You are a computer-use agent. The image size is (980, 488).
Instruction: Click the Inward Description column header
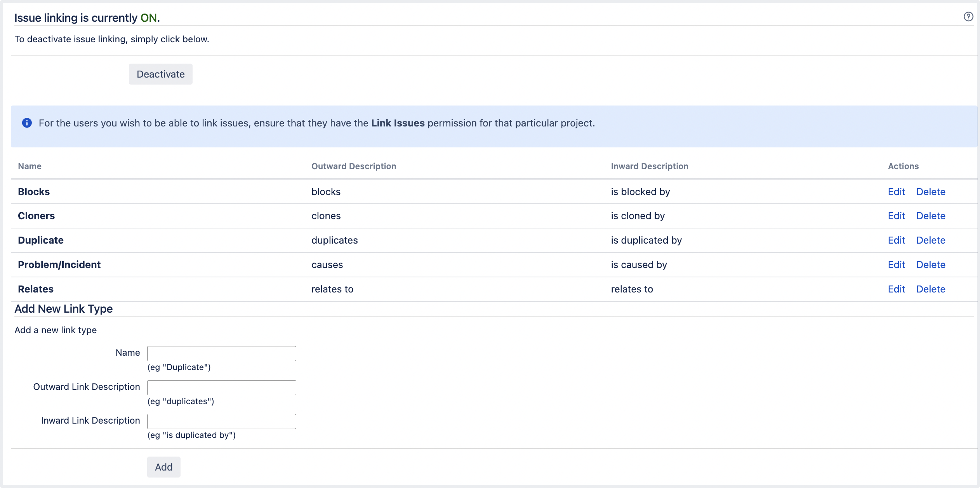click(649, 166)
